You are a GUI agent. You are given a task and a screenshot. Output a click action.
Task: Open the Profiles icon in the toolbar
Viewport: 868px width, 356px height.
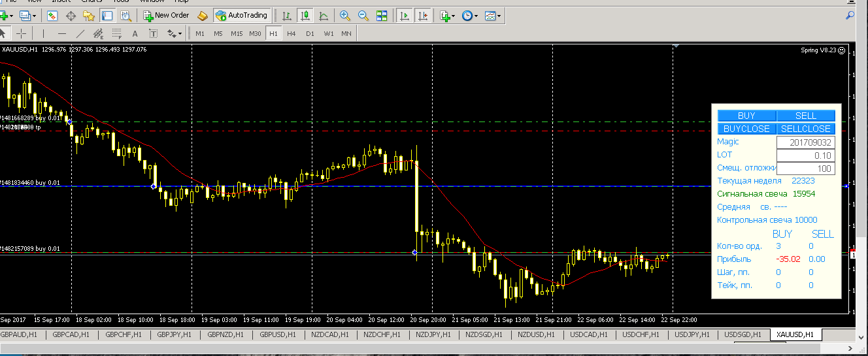[25, 15]
